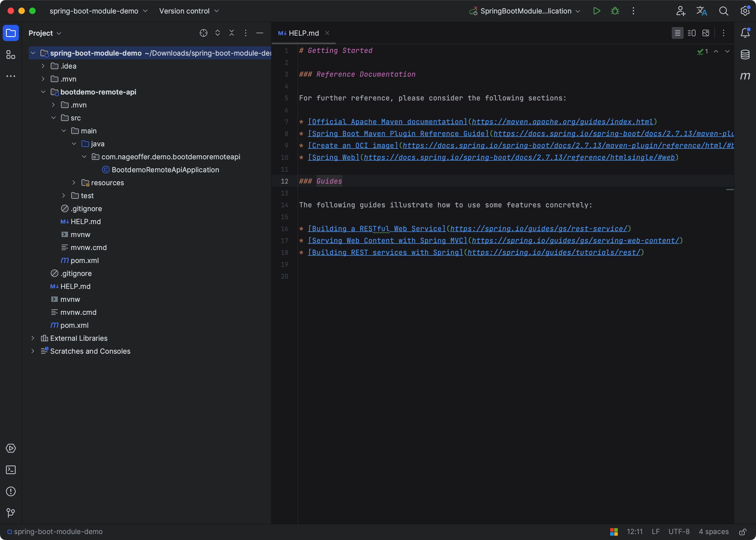Open Maven tool window
This screenshot has height=540, width=756.
[x=745, y=76]
